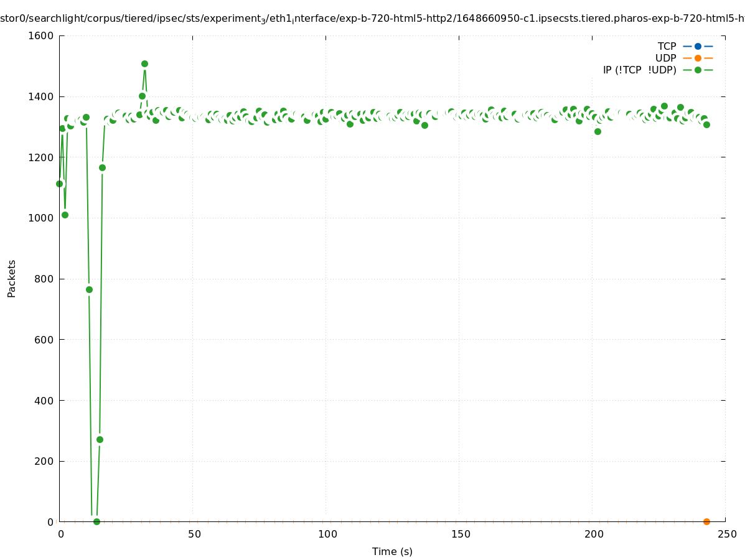
Task: Click the Time (s) x-axis label
Action: [392, 551]
